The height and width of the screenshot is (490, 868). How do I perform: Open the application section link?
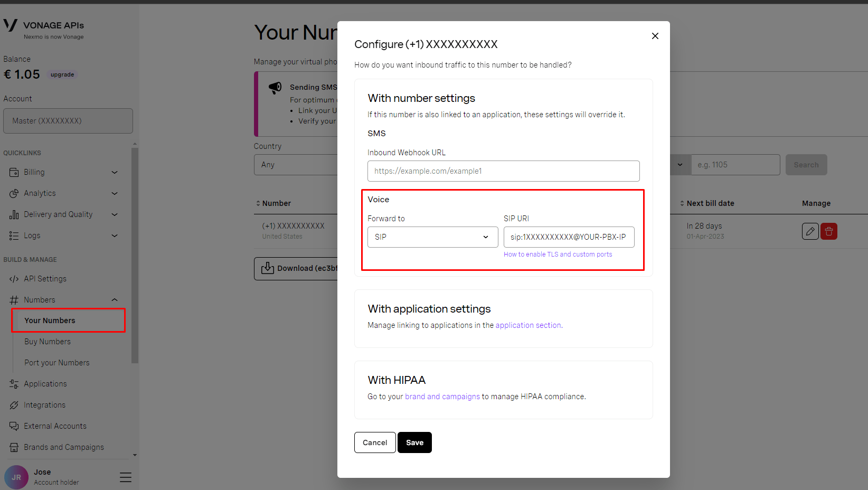(527, 325)
